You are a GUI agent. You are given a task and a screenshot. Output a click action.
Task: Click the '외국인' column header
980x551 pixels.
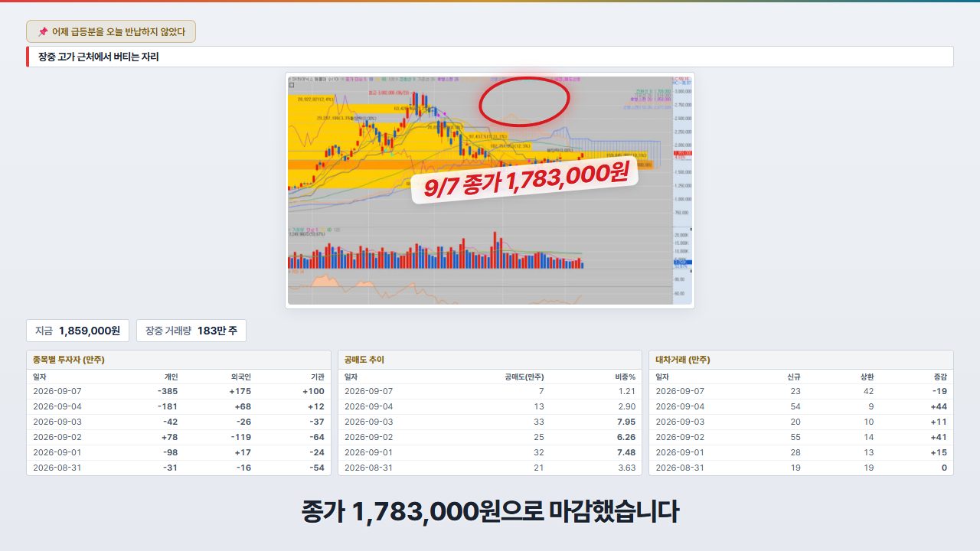coord(240,377)
